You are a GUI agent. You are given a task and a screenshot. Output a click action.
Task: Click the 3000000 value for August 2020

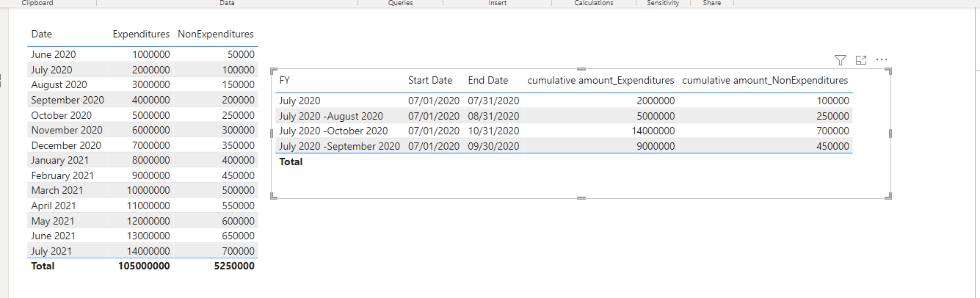pyautogui.click(x=151, y=85)
